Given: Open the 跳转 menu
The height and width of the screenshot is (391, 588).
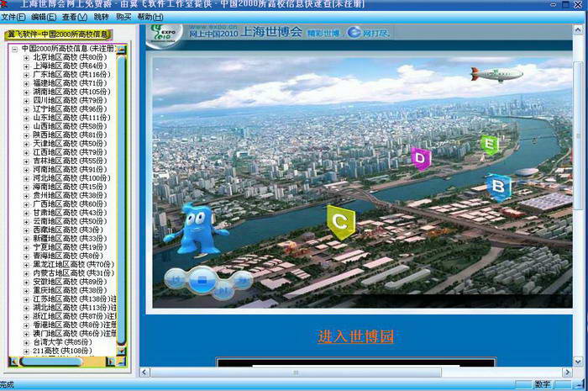Looking at the screenshot, I should pyautogui.click(x=101, y=17).
